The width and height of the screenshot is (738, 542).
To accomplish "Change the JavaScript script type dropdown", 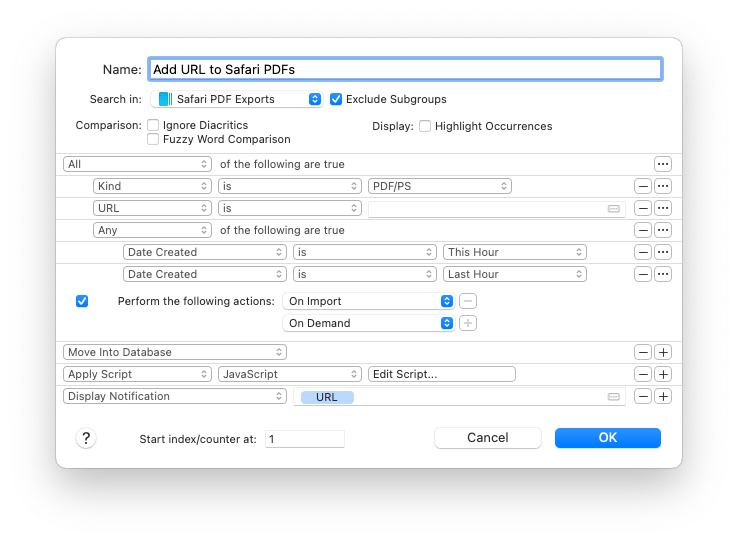I will click(x=289, y=374).
